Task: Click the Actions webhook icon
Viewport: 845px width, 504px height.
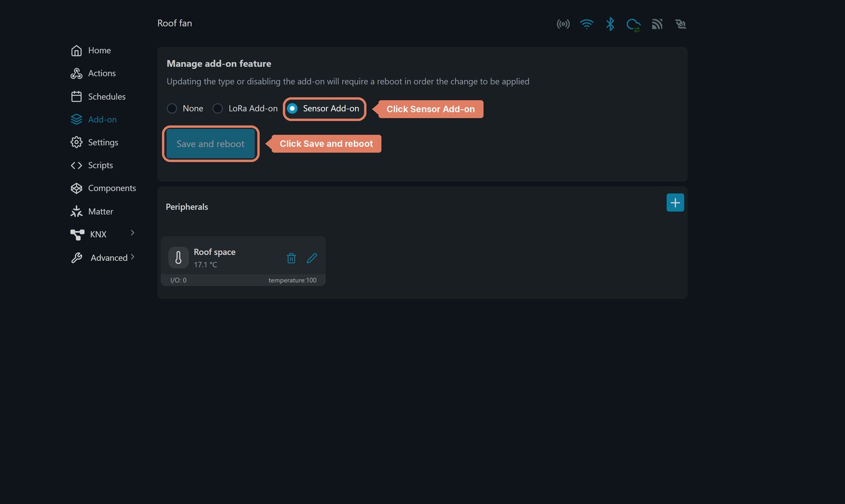Action: pos(77,73)
